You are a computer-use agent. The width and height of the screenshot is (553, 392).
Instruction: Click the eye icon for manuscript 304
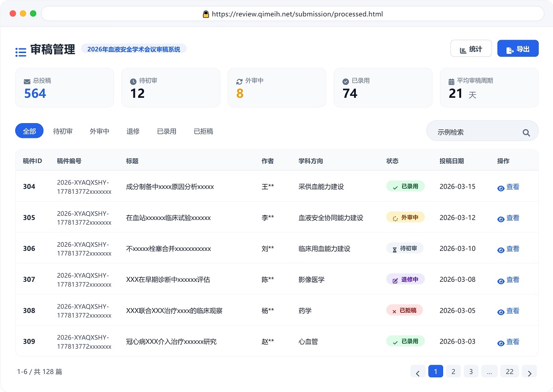click(500, 189)
